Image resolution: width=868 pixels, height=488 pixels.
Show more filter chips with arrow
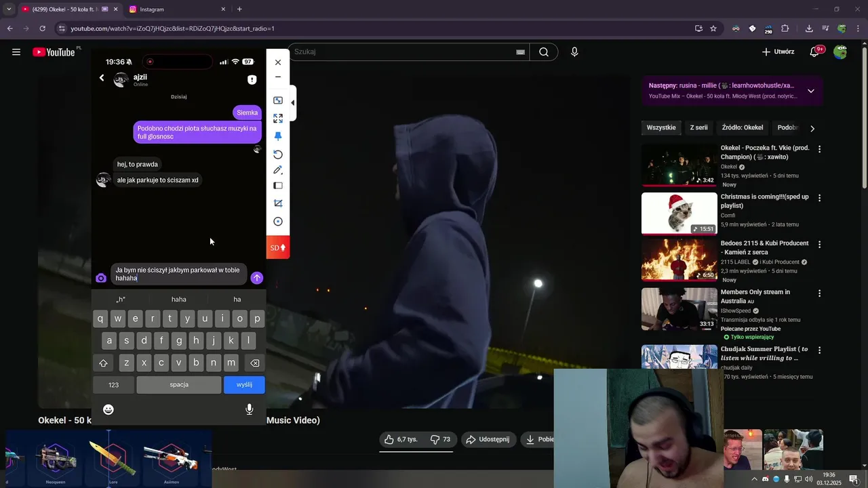(x=812, y=128)
